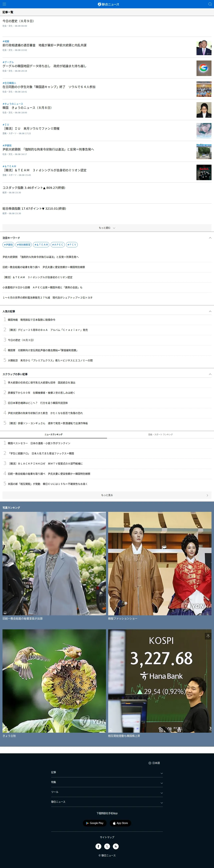Open 総合株価指数 17.67ポイント article

click(x=34, y=208)
